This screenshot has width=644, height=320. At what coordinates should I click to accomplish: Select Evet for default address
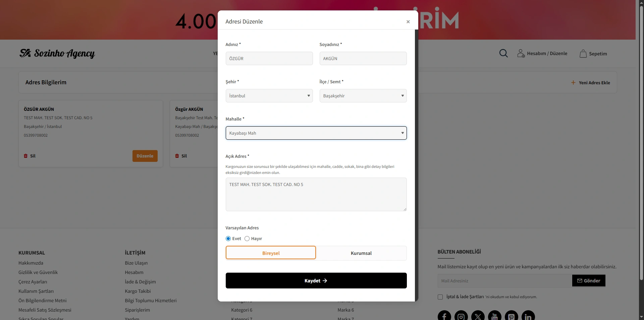point(228,239)
